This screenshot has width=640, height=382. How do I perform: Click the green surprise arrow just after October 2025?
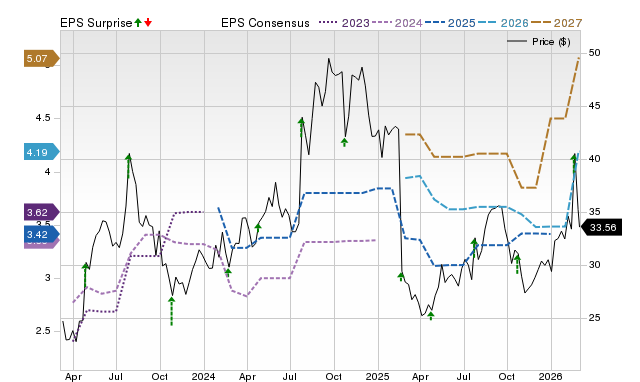tap(517, 264)
